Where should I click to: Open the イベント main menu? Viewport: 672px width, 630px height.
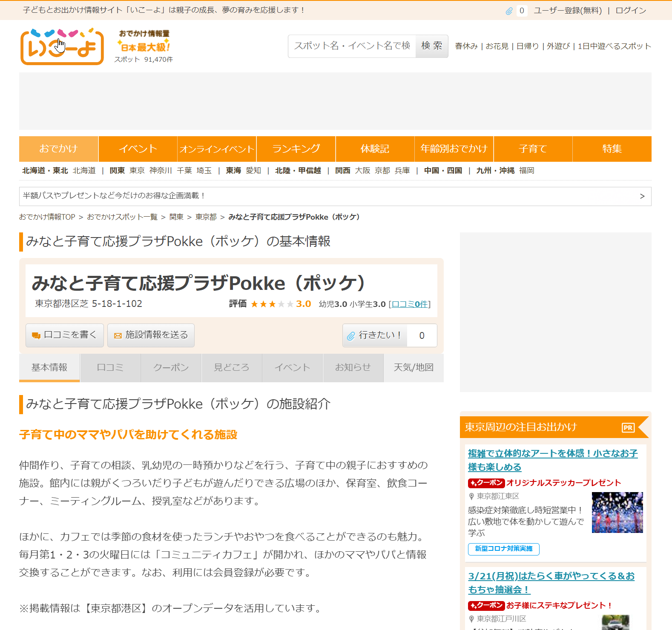click(x=138, y=149)
